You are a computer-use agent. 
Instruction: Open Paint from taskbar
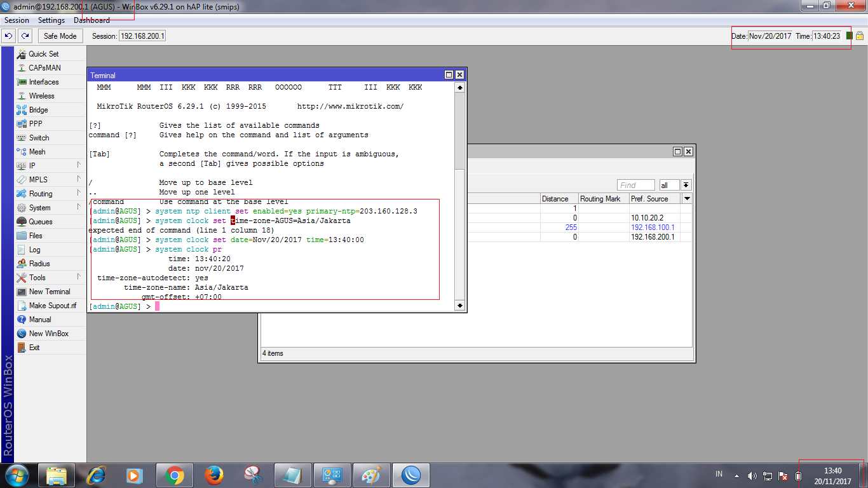pos(371,475)
